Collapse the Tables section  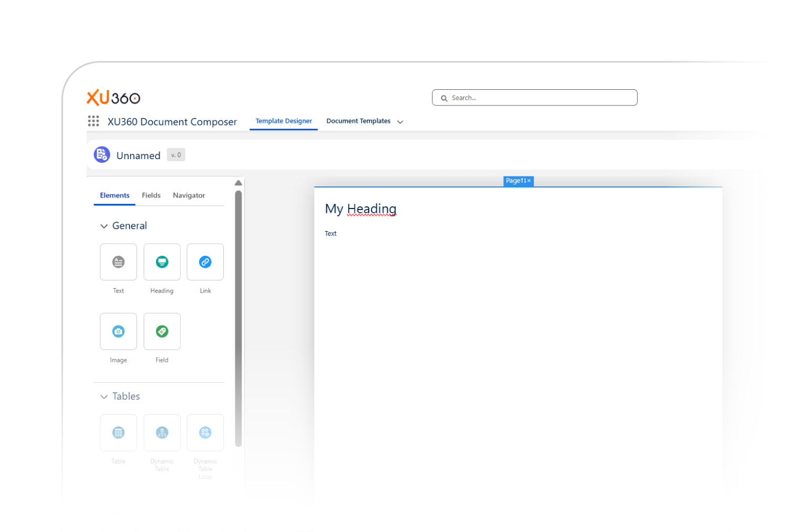point(104,397)
